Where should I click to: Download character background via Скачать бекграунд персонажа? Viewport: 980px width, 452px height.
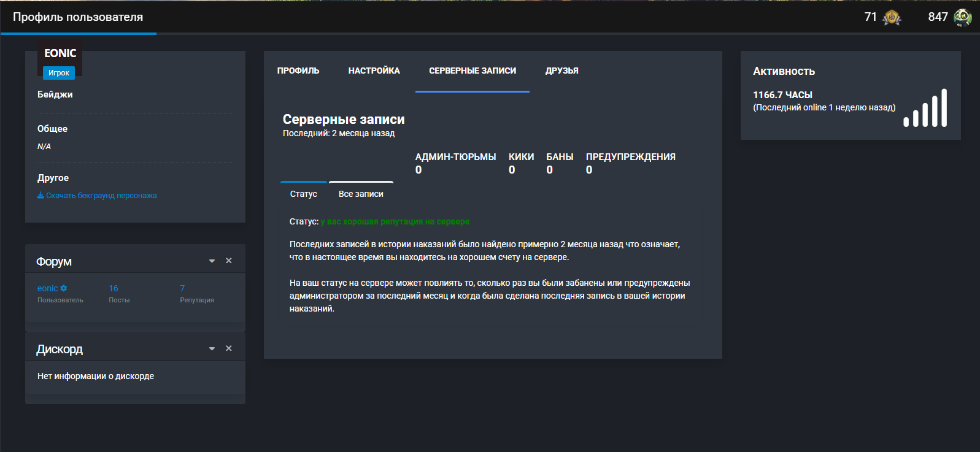(x=97, y=196)
